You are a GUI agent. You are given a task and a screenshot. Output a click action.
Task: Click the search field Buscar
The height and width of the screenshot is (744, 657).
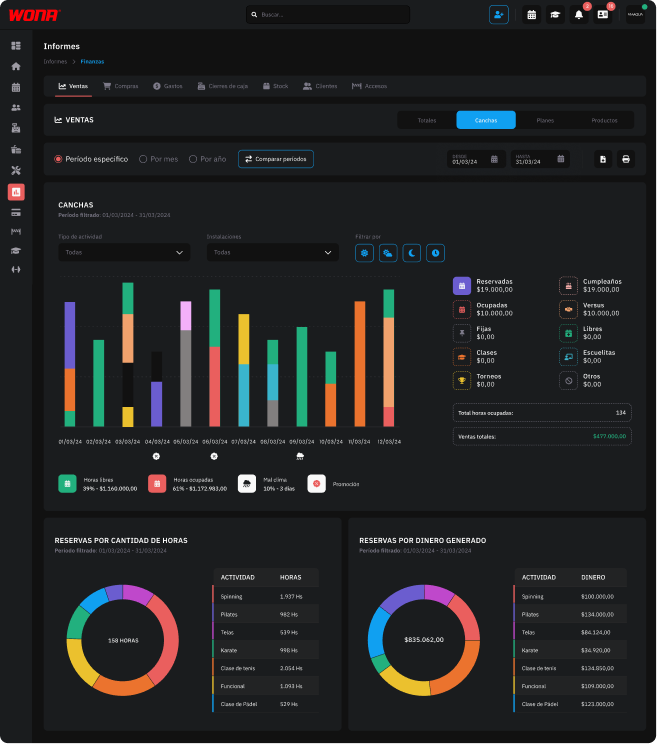[328, 15]
